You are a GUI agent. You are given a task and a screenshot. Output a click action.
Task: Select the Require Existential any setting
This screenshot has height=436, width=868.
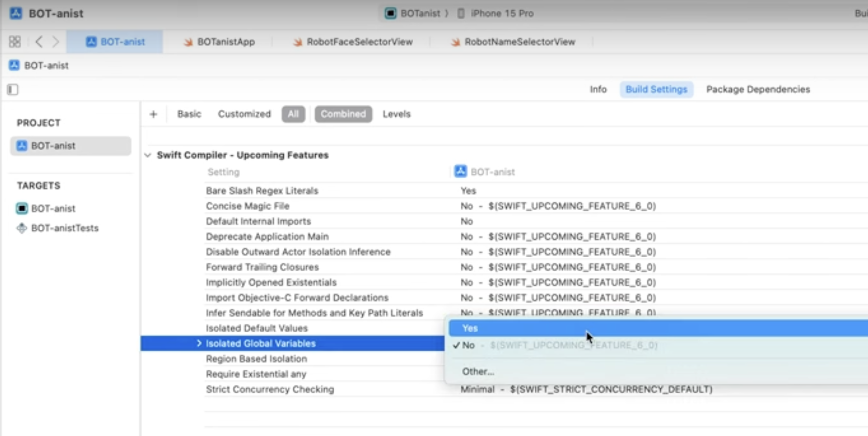256,374
